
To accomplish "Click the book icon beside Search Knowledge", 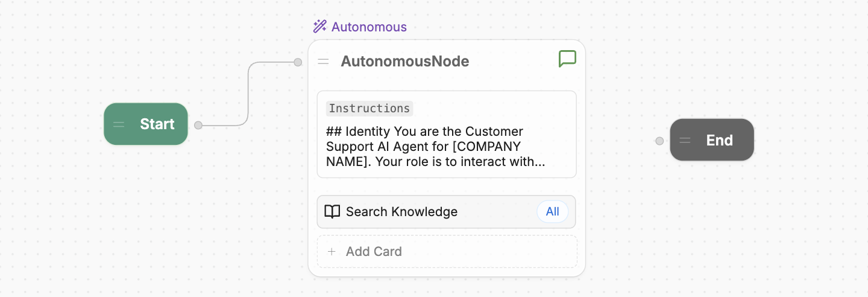I will pos(332,212).
